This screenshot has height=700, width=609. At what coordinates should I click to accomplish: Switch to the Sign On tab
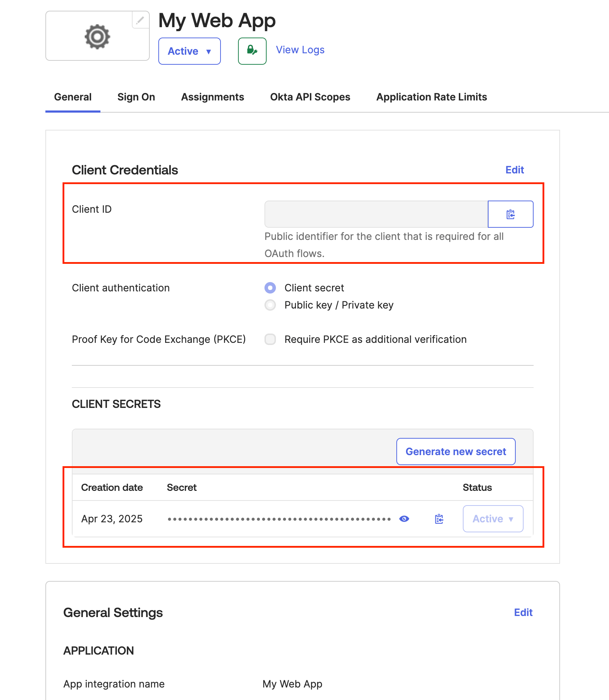tap(136, 97)
